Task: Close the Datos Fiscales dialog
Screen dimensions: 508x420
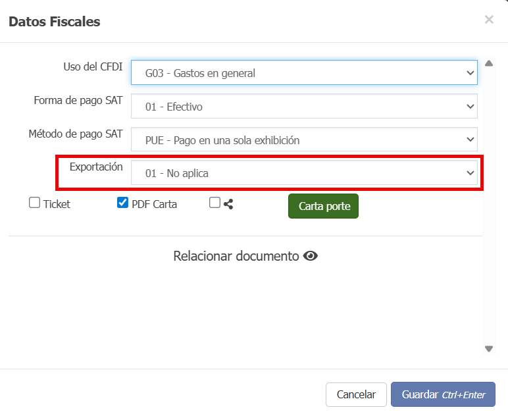Action: [x=489, y=20]
